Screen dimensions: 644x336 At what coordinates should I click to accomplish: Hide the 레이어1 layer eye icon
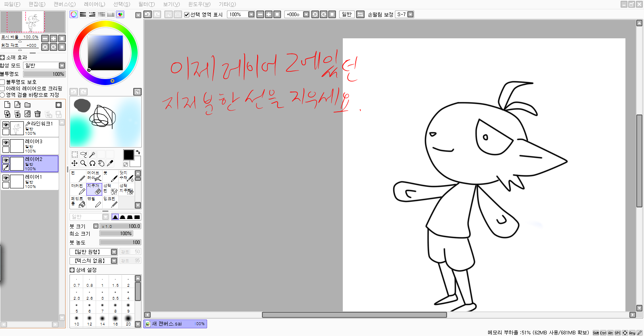tap(6, 178)
